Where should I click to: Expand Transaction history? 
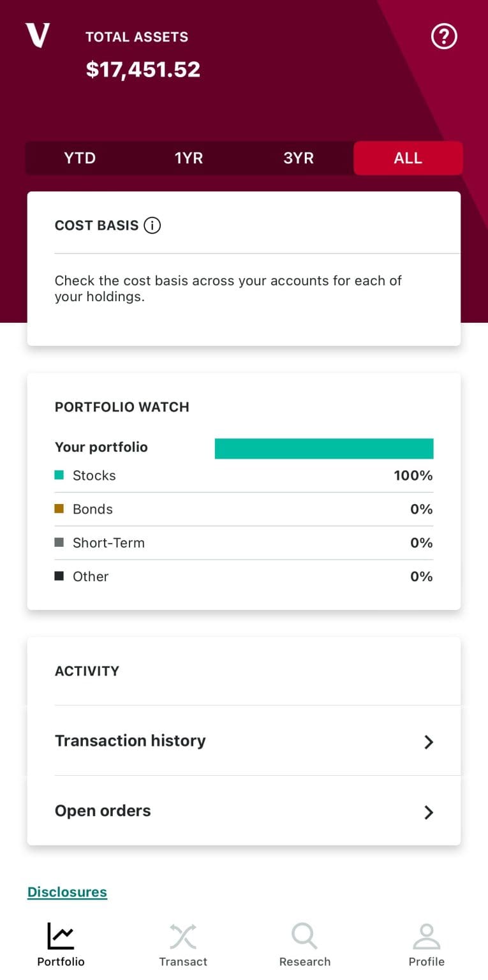130,741
